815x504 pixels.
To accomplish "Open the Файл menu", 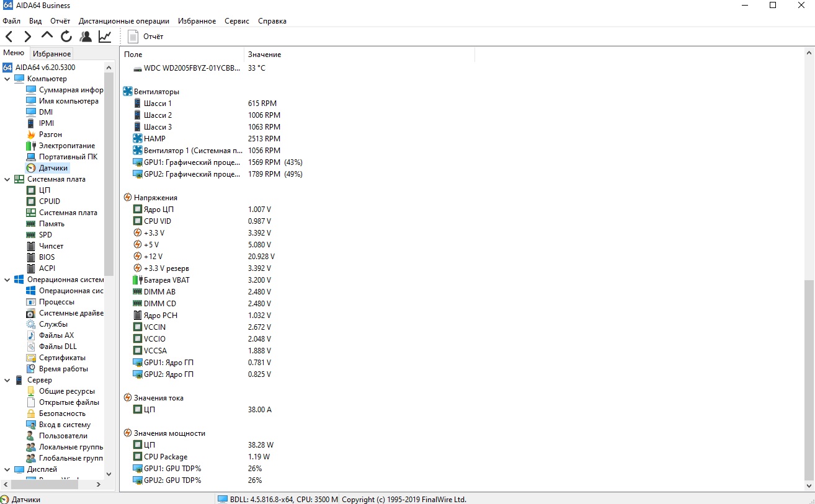I will pos(12,21).
